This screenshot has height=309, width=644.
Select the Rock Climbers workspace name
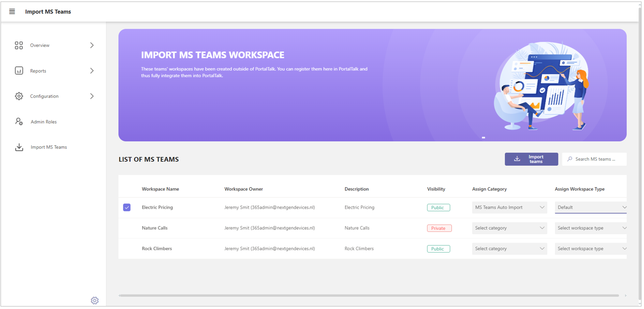click(x=157, y=249)
